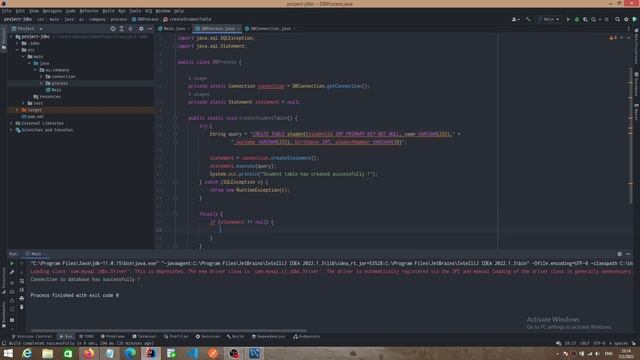640x360 pixels.
Task: Open the Version Control tool window
Action: point(32,336)
